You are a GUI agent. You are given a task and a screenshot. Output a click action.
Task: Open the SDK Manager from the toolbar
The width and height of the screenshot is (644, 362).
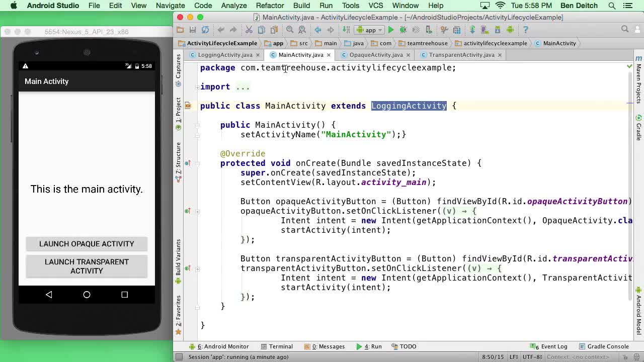[x=498, y=30]
